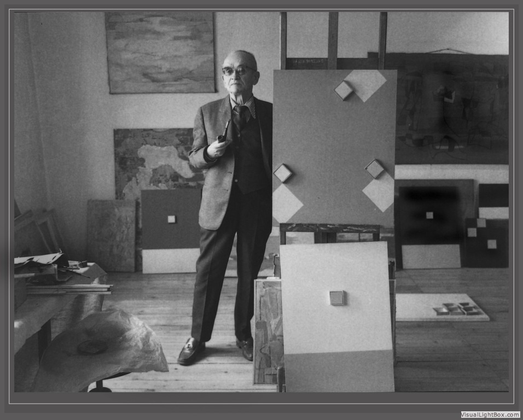
Task: Select the map-like painting behind the man's arm
Action: 153,159
